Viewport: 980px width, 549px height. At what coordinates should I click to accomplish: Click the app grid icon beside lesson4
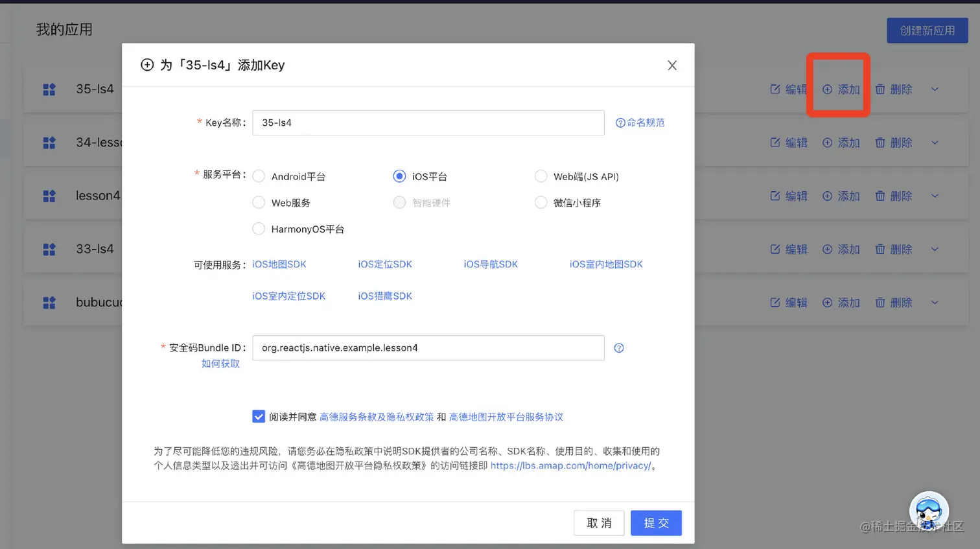point(49,196)
